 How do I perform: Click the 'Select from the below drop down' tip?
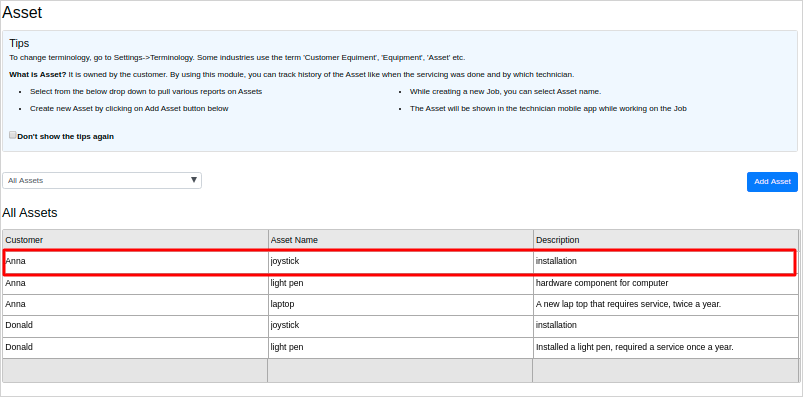click(146, 91)
